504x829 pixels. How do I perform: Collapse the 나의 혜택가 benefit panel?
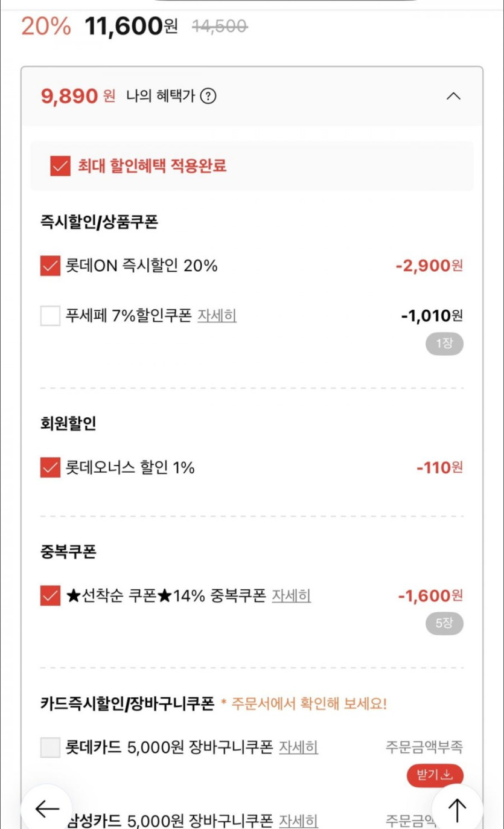pyautogui.click(x=453, y=96)
